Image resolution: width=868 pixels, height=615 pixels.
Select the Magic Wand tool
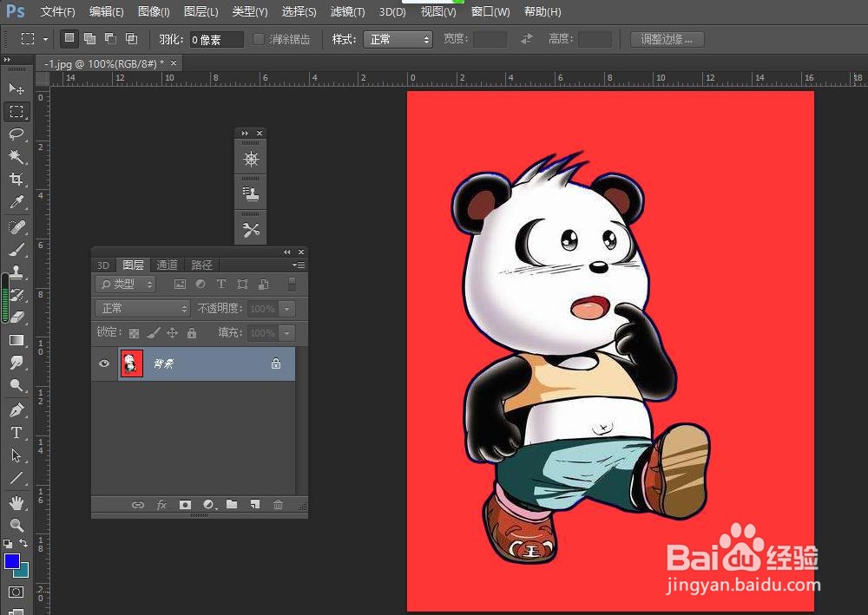coord(16,156)
